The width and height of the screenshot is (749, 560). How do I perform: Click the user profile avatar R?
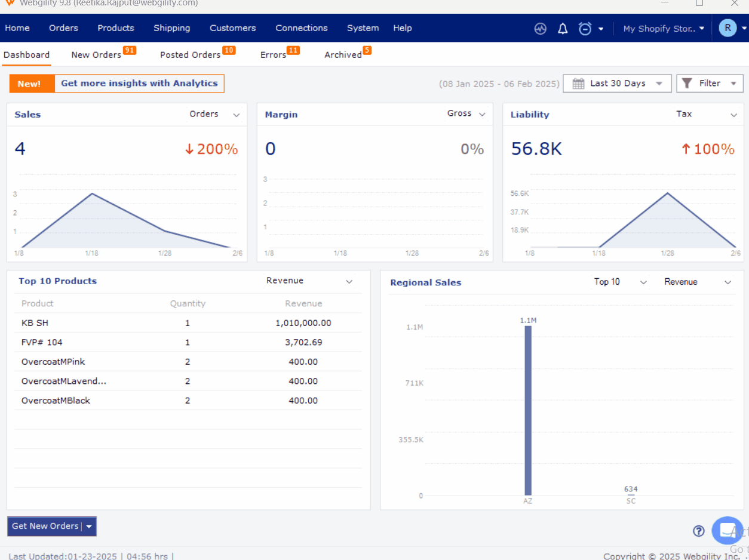[x=727, y=28]
